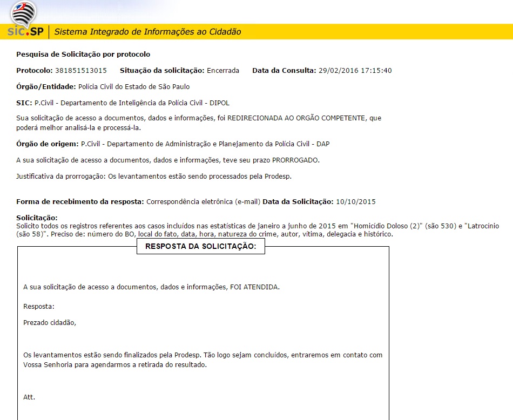Click the header title Sistema Integrado de Informações

[147, 32]
